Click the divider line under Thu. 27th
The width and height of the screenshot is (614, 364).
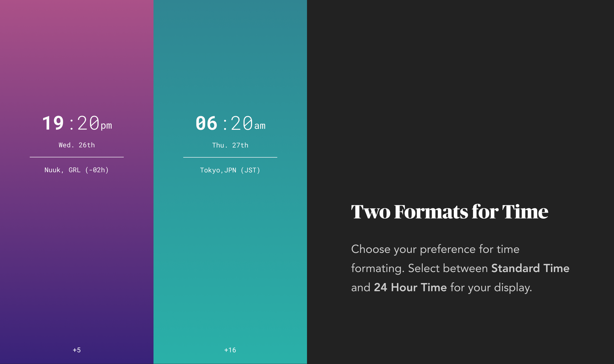(x=230, y=157)
